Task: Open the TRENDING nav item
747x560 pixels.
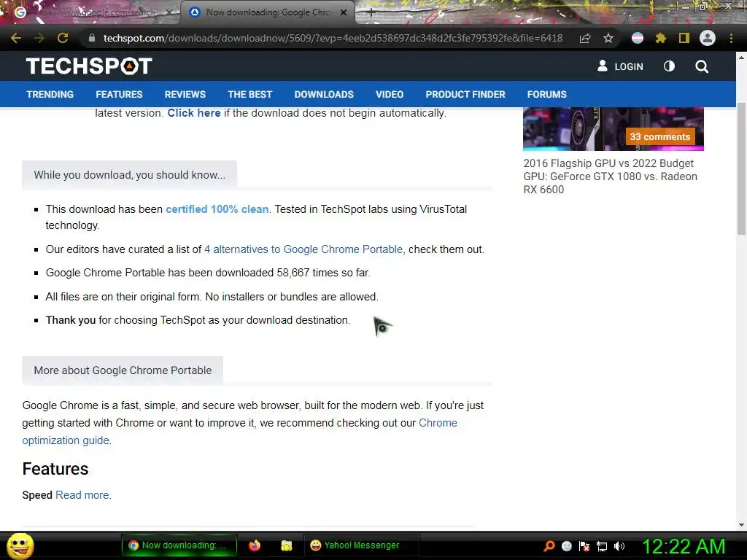Action: (x=50, y=94)
